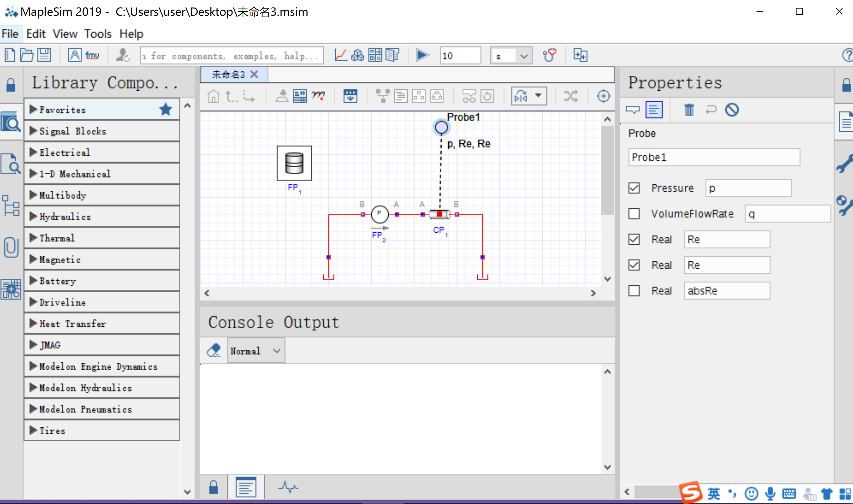Select the Probe1 circle on the canvas

tap(441, 128)
